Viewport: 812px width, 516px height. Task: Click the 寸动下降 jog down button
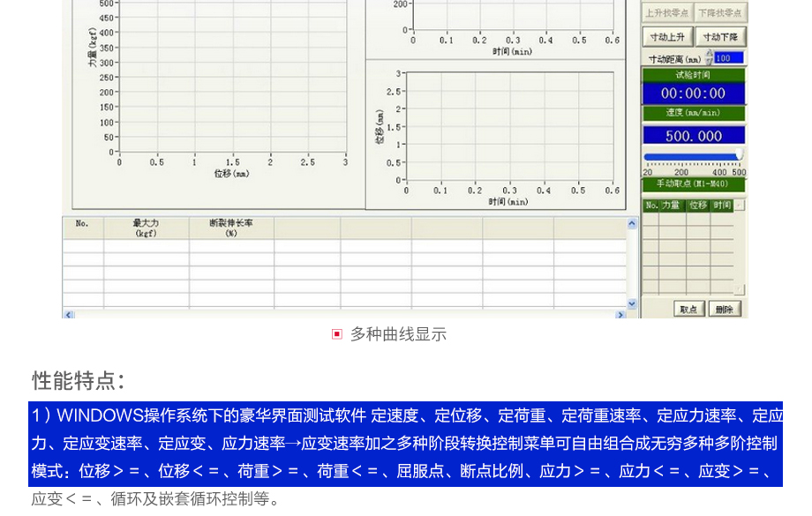[720, 37]
